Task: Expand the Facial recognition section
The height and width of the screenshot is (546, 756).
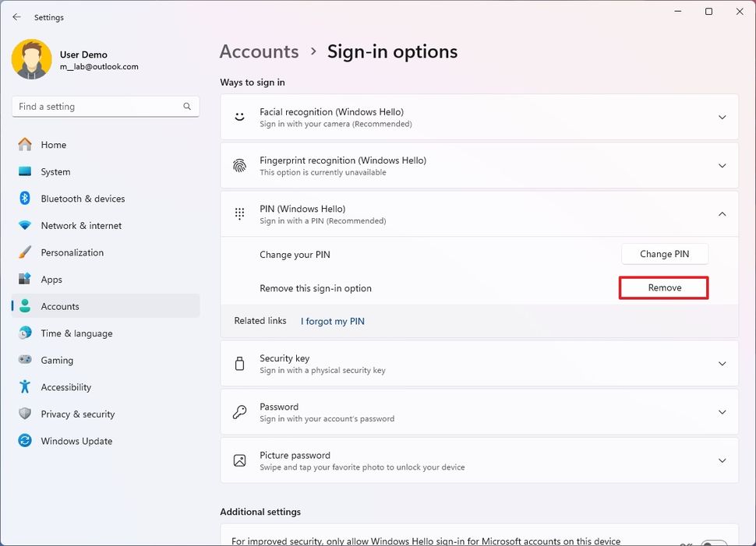Action: coord(722,117)
